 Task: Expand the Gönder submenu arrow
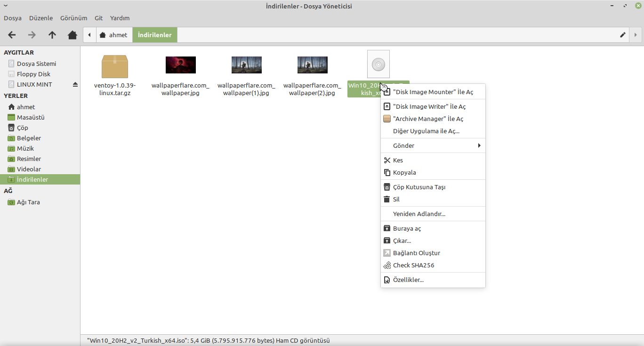pos(479,146)
